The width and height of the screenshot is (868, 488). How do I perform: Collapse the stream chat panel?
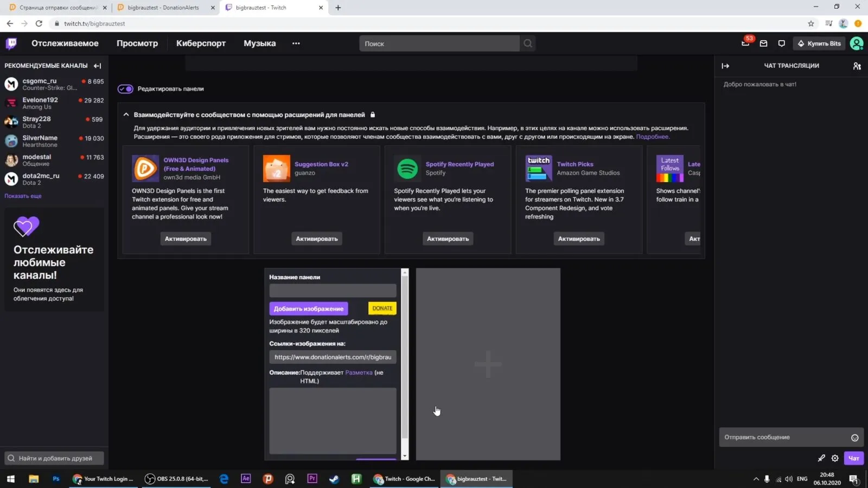(x=725, y=66)
